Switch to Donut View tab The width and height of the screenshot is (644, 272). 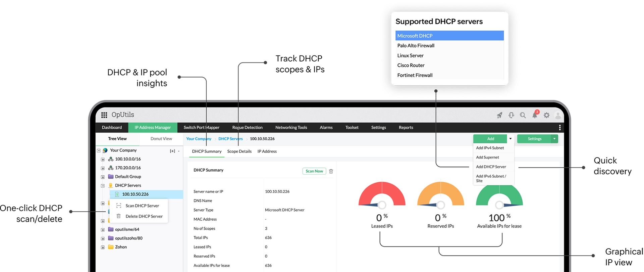coord(161,139)
